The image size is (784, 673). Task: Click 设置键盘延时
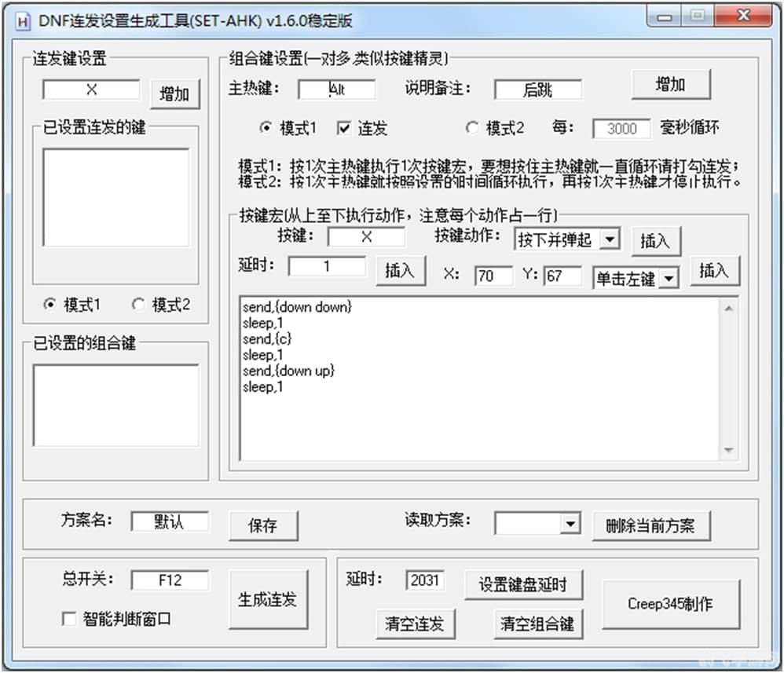[523, 584]
